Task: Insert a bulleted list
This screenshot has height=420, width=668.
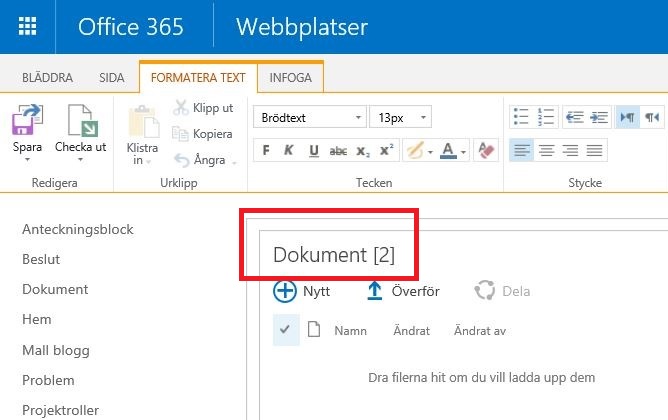Action: [521, 116]
